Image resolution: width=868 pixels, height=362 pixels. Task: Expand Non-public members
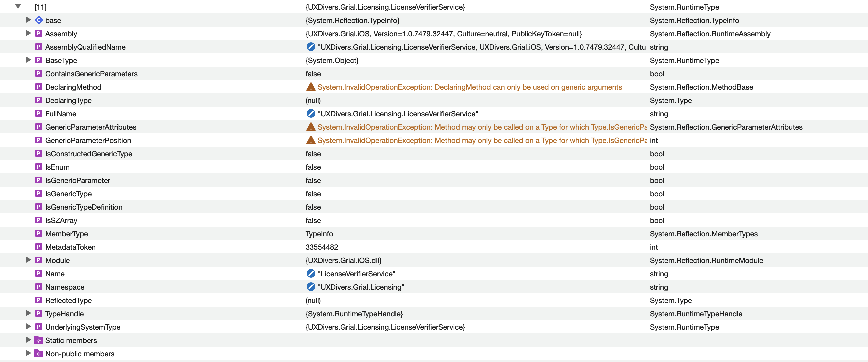(x=29, y=354)
